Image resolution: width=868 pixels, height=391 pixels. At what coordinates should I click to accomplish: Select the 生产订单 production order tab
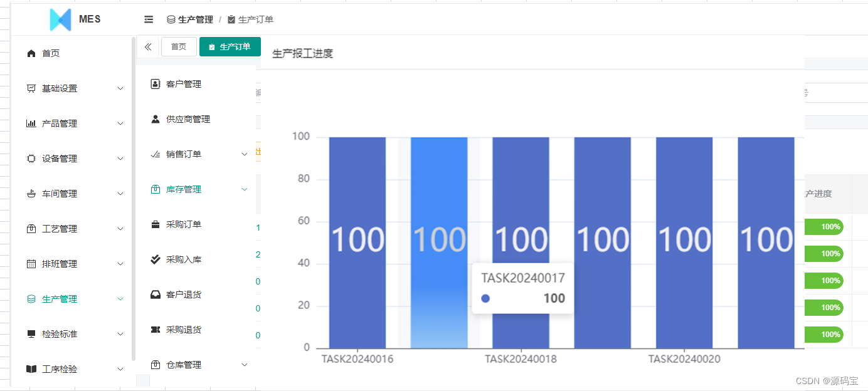coord(230,46)
